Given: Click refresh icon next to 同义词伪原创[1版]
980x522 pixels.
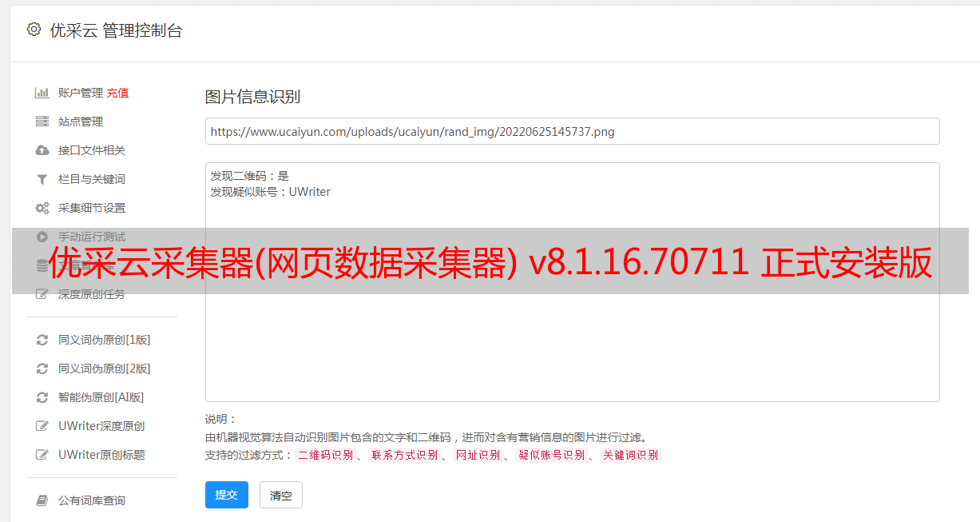Looking at the screenshot, I should pyautogui.click(x=42, y=340).
